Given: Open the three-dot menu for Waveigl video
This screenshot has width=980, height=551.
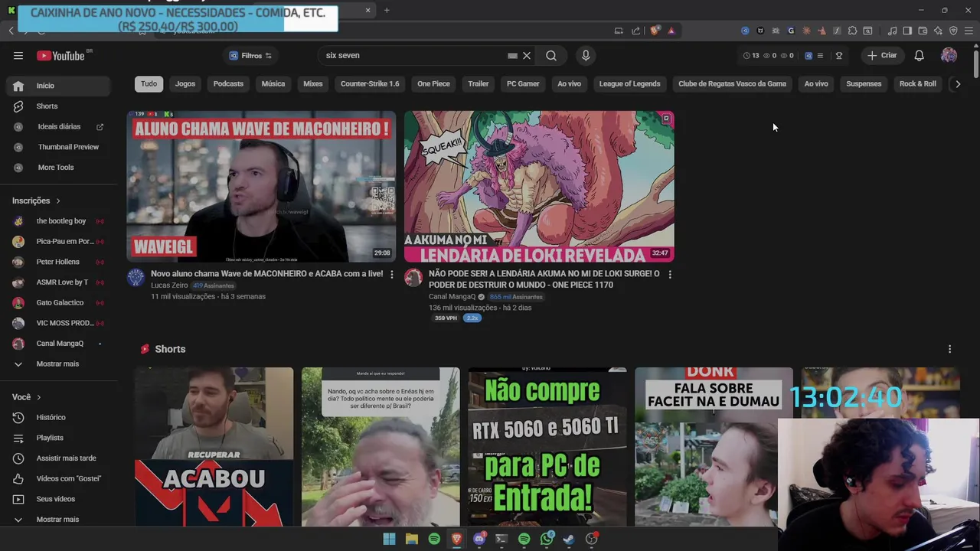Looking at the screenshot, I should tap(392, 274).
